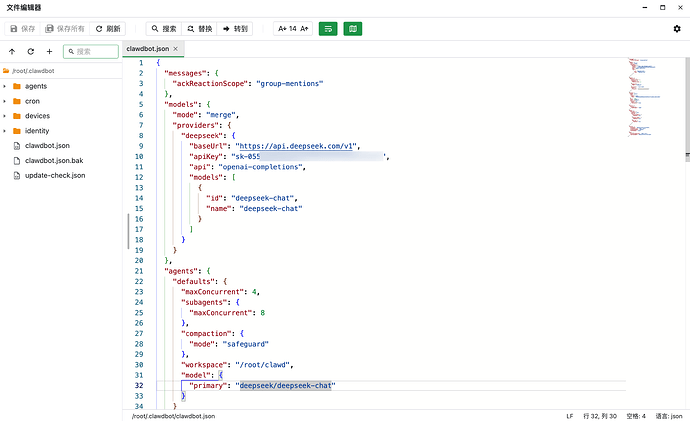Expand the devices folder
The image size is (690, 421).
pos(5,116)
